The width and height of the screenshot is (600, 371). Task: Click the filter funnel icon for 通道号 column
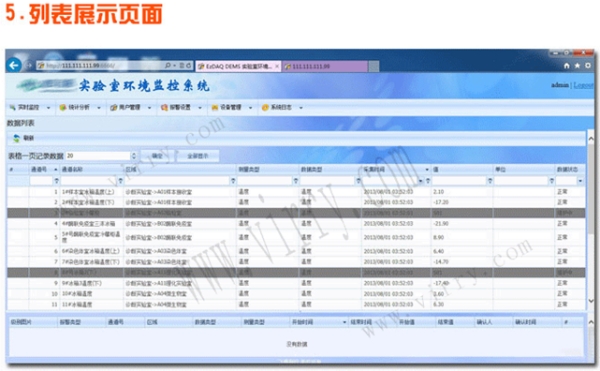click(56, 181)
